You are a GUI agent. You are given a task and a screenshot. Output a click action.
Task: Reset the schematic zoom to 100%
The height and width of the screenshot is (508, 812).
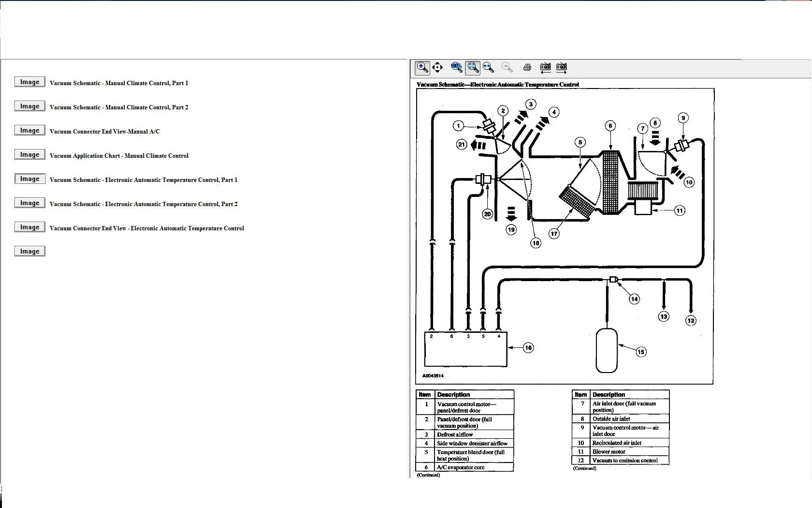(x=456, y=67)
